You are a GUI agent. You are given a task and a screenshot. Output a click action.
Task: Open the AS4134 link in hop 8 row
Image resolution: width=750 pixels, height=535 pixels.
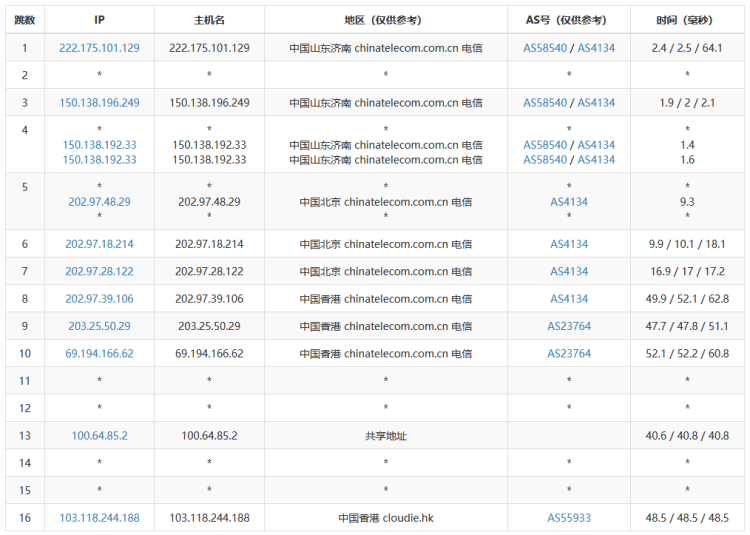[569, 299]
